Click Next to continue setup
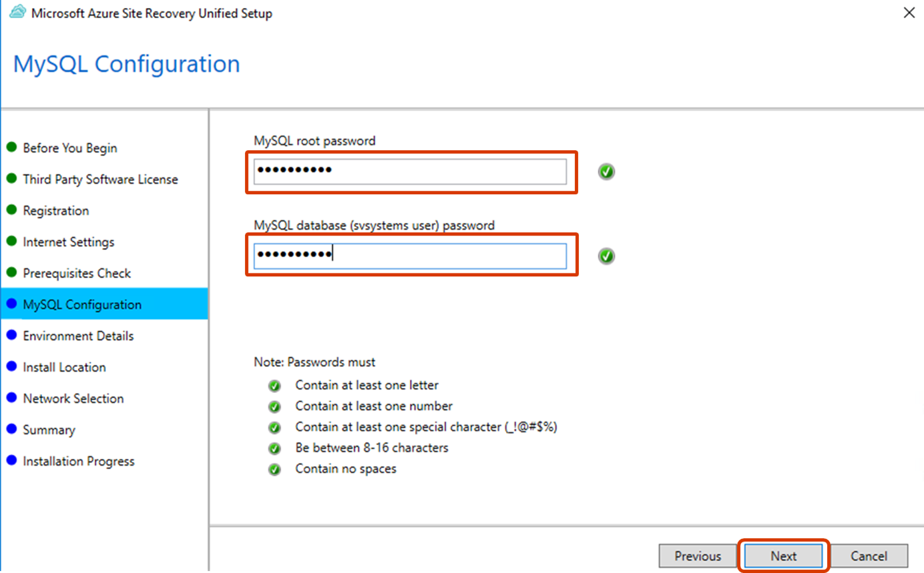Screen dimensions: 924x573 click(784, 556)
